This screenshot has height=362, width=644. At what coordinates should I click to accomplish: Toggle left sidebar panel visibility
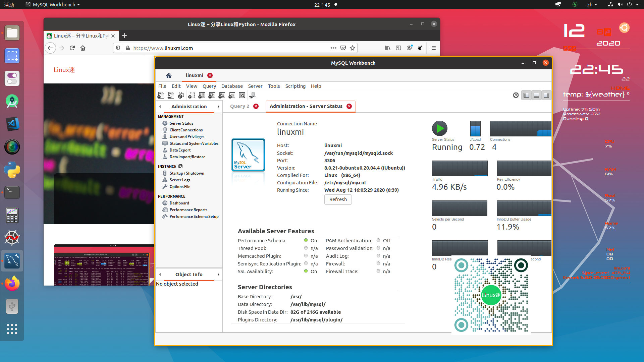point(526,95)
